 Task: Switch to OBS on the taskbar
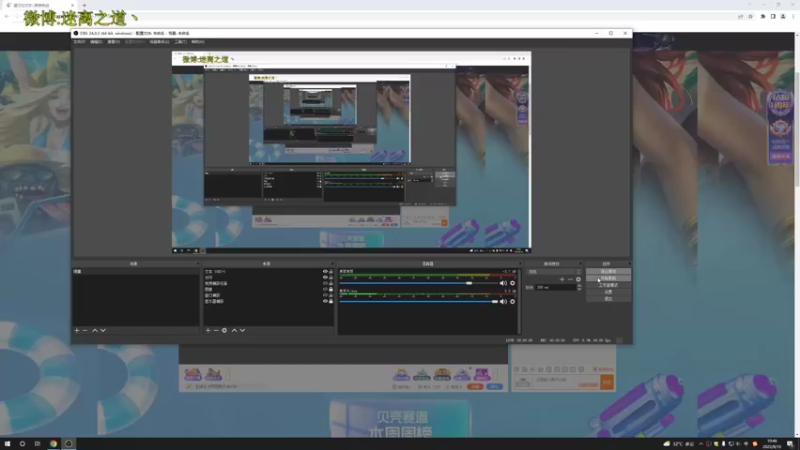[x=68, y=444]
